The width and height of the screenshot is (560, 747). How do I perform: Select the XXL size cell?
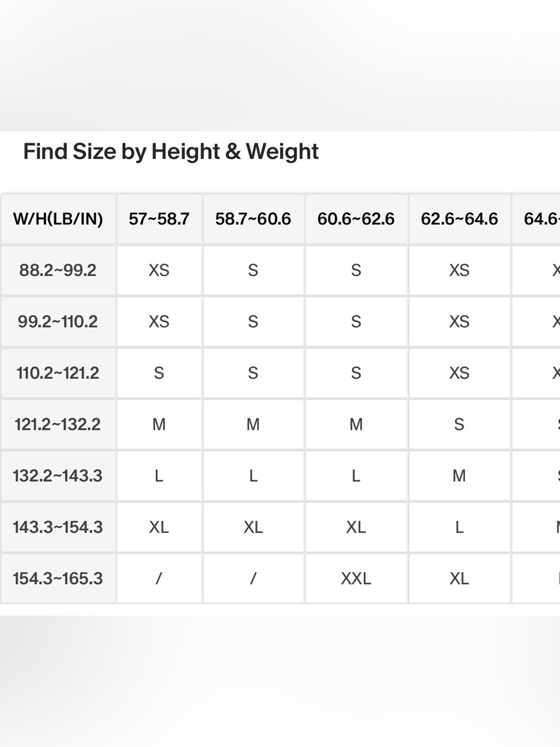(356, 578)
